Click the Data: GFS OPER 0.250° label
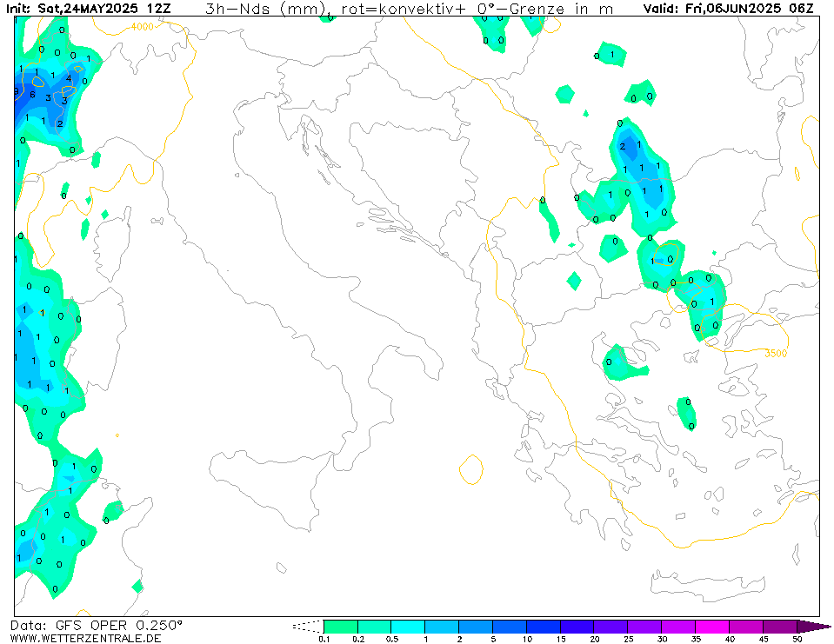Screen dimensions: 834x644 (x=97, y=625)
